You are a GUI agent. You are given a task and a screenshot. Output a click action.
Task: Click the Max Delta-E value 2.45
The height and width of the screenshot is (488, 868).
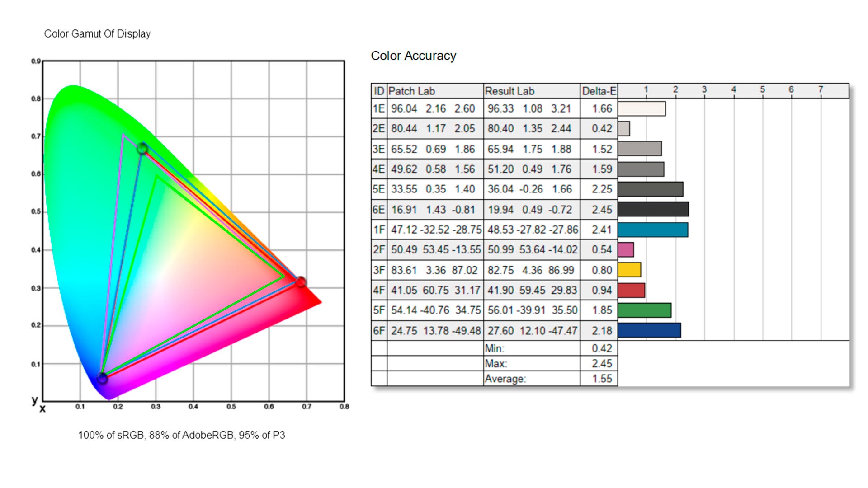tap(602, 364)
